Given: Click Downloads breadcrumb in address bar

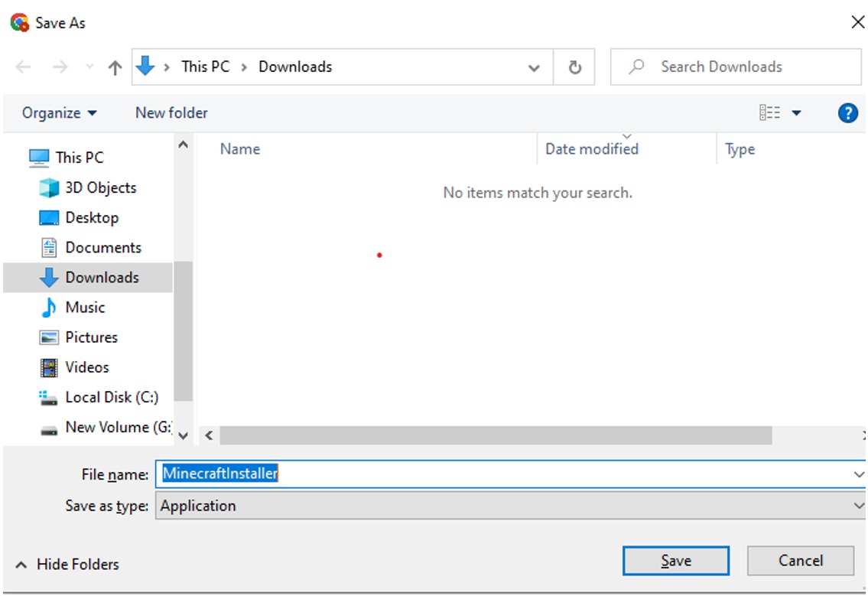Looking at the screenshot, I should point(295,67).
